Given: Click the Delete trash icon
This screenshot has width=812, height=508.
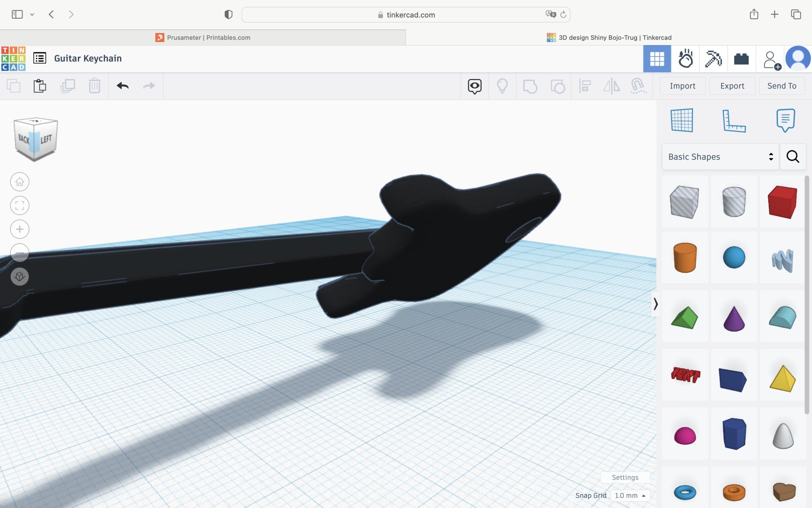Looking at the screenshot, I should coord(94,86).
